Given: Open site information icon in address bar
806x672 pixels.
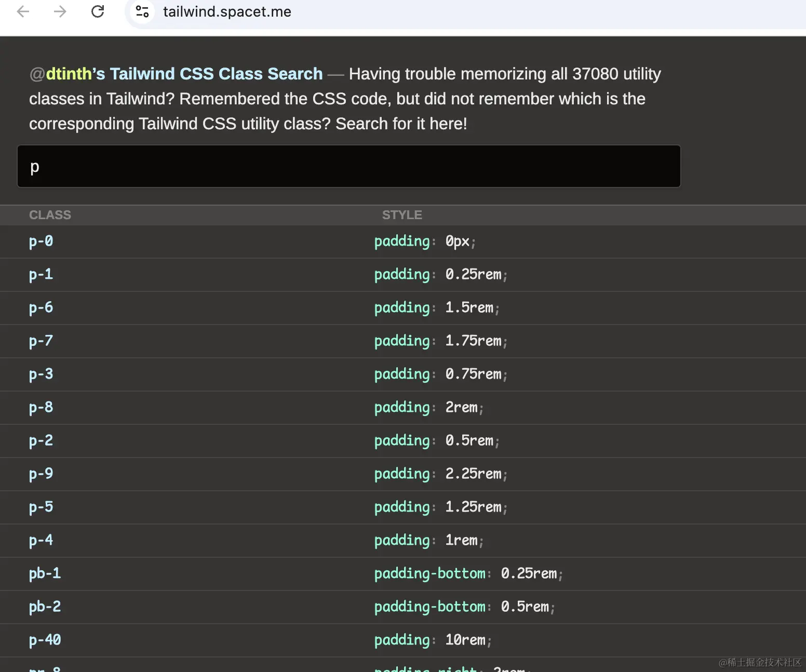Looking at the screenshot, I should (142, 11).
